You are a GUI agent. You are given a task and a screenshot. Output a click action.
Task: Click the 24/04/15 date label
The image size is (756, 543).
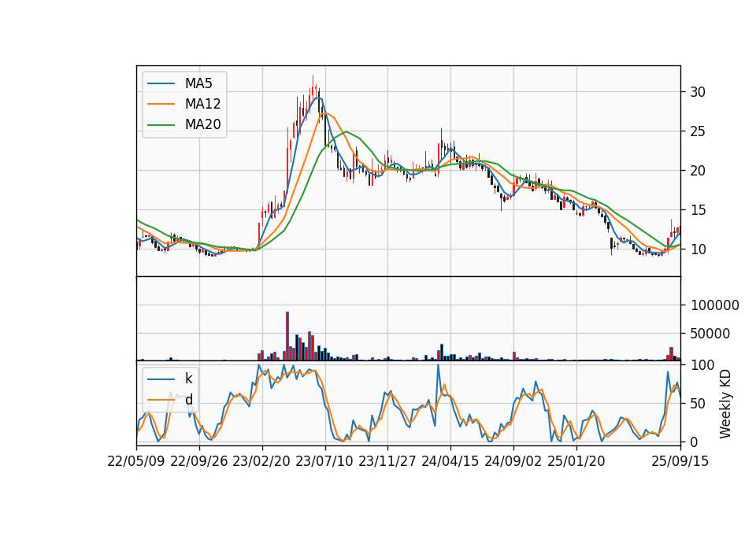click(x=450, y=461)
